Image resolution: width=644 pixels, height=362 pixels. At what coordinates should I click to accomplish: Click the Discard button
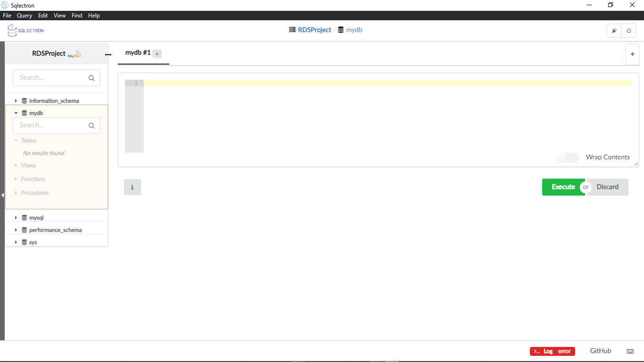[608, 187]
